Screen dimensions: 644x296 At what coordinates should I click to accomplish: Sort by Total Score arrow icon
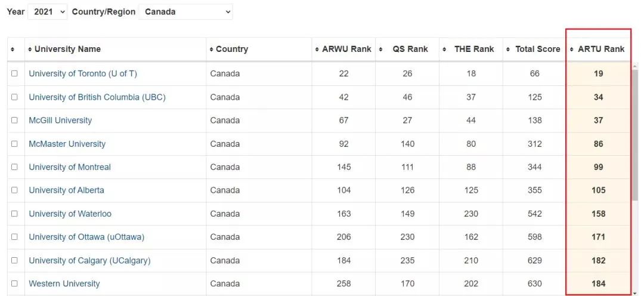pyautogui.click(x=508, y=50)
